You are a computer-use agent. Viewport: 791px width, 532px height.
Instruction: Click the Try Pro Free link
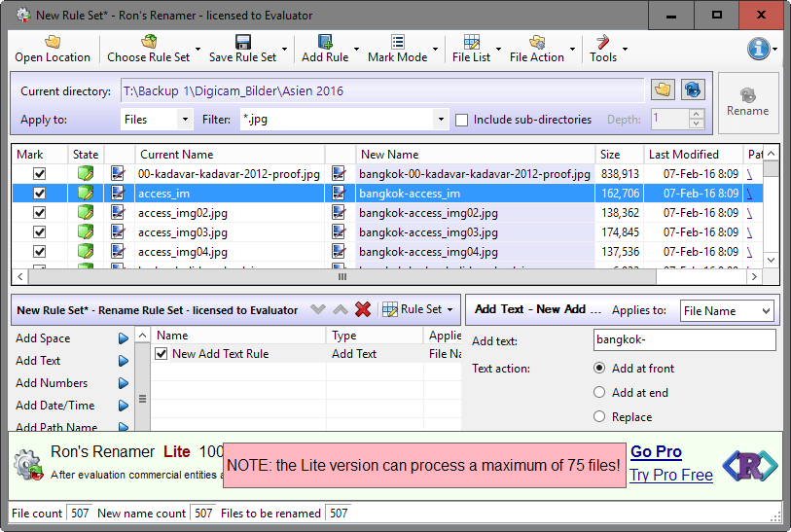click(671, 475)
